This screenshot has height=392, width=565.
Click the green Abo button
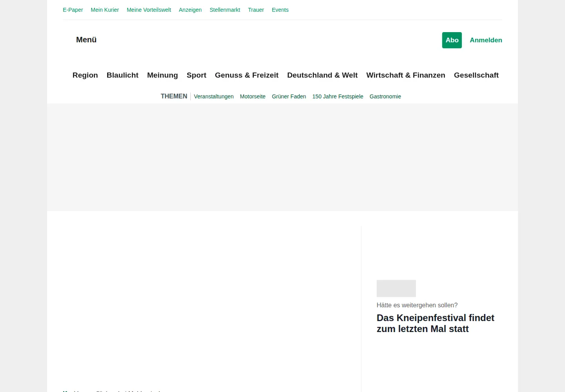452,40
